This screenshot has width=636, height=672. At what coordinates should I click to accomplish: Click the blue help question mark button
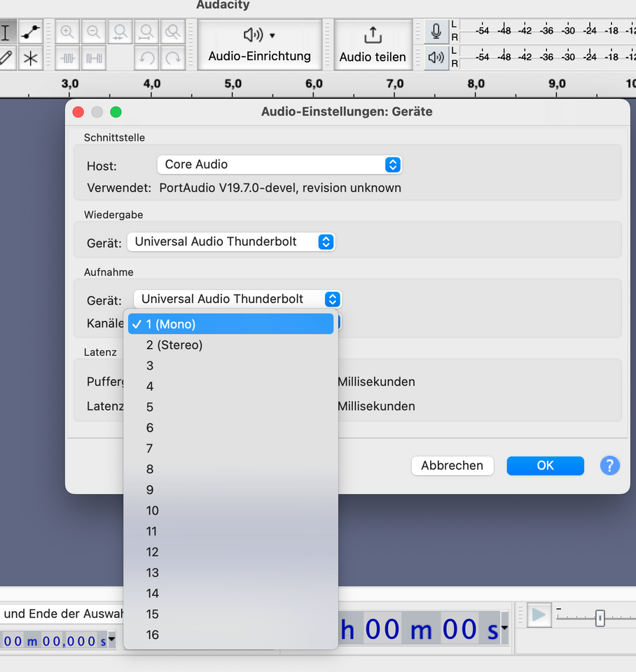pyautogui.click(x=609, y=465)
